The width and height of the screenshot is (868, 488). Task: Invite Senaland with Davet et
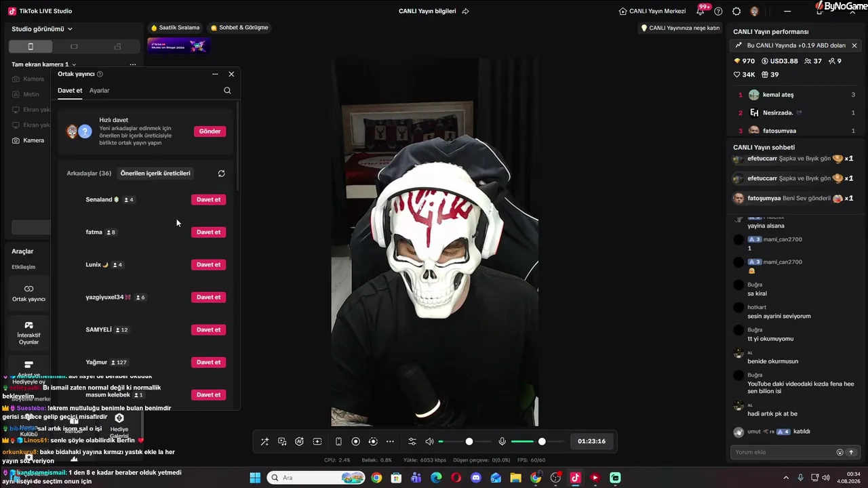point(208,199)
